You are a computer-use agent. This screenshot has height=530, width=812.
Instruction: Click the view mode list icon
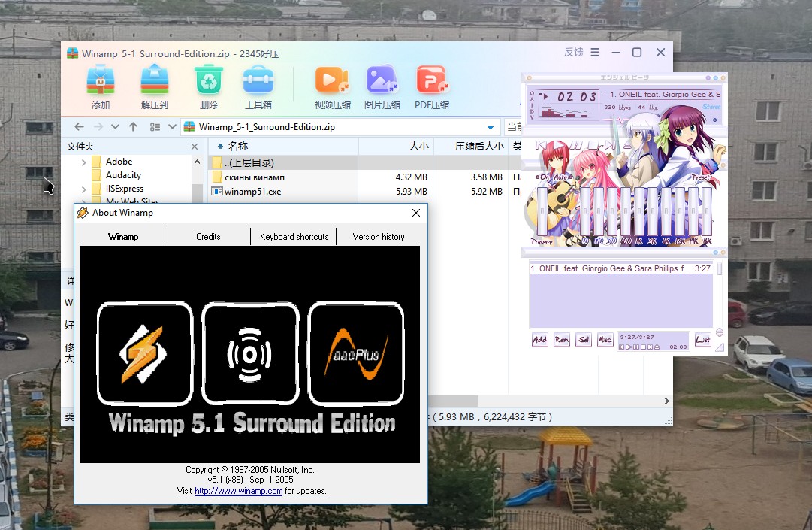155,127
